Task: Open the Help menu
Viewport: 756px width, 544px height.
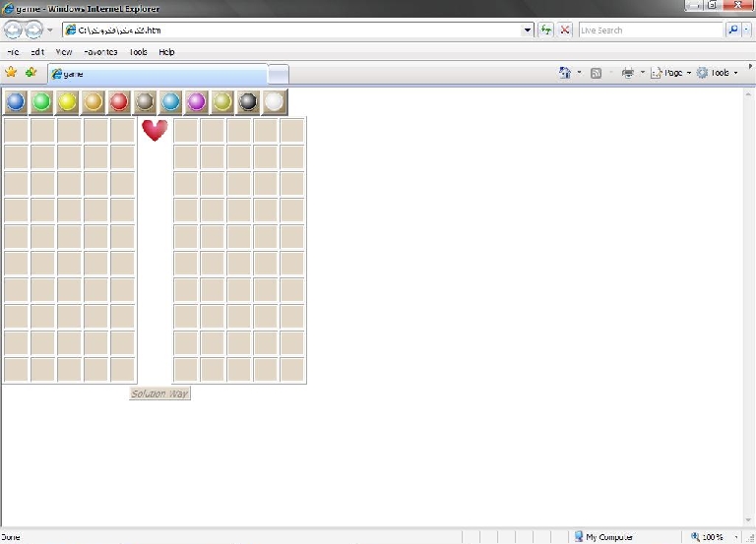Action: click(166, 52)
